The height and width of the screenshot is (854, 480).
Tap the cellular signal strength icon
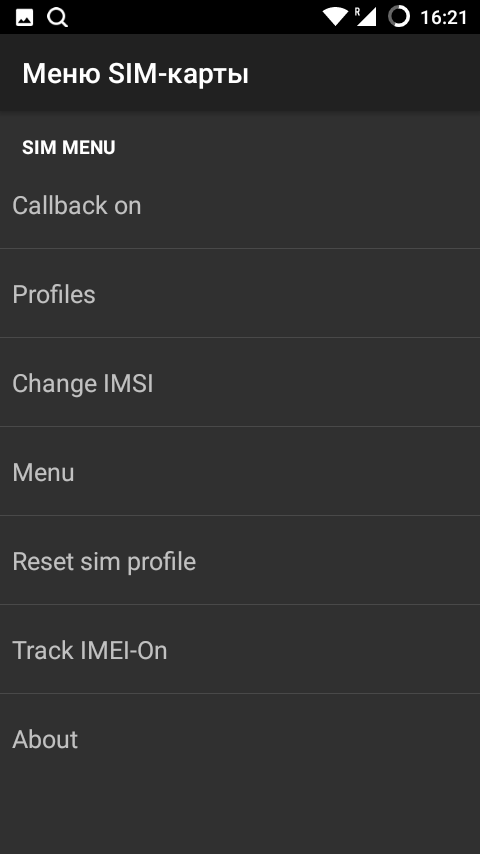(x=367, y=17)
